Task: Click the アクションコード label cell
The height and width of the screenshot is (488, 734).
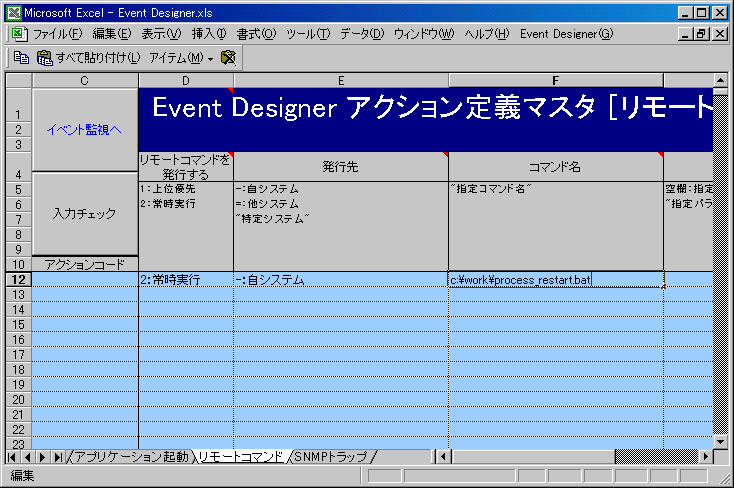Action: (85, 265)
